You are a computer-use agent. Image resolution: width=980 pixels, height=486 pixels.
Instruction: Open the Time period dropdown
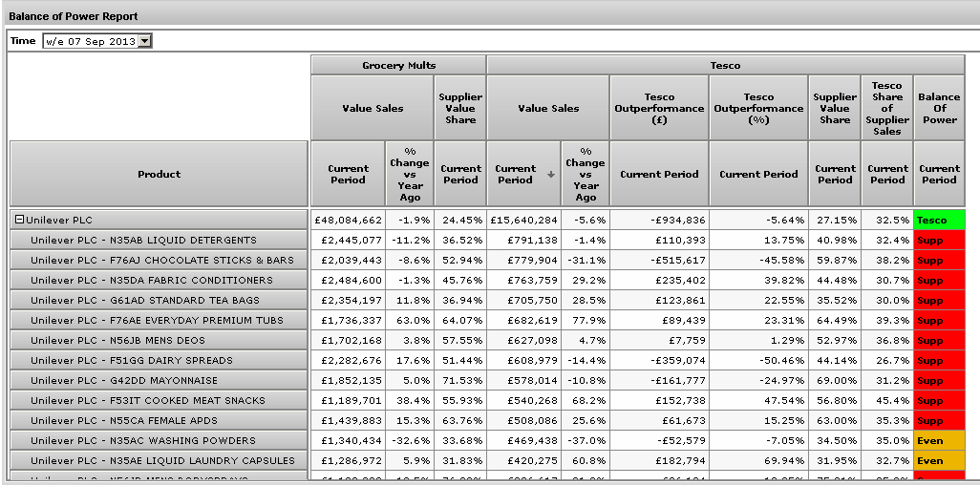[x=144, y=41]
